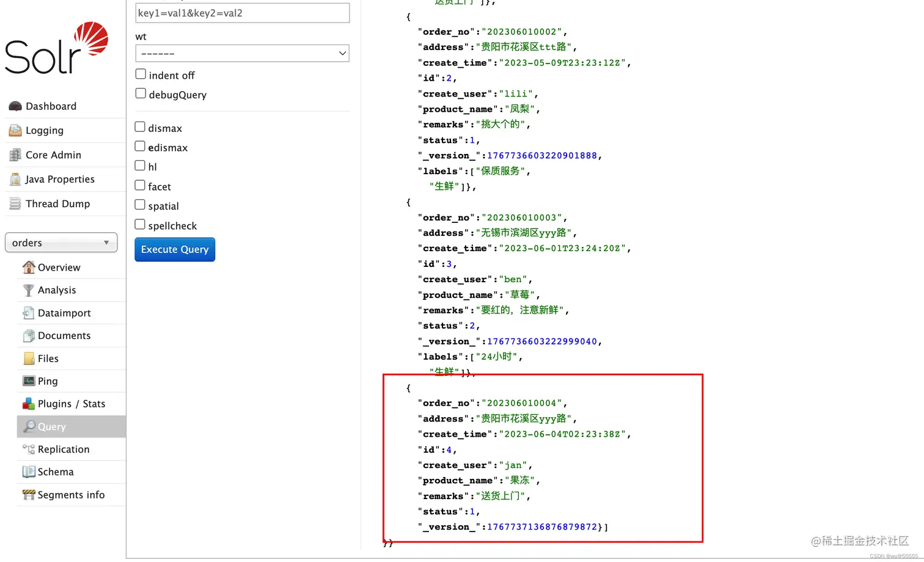Go to the Analysis link
This screenshot has width=924, height=562.
click(x=57, y=290)
